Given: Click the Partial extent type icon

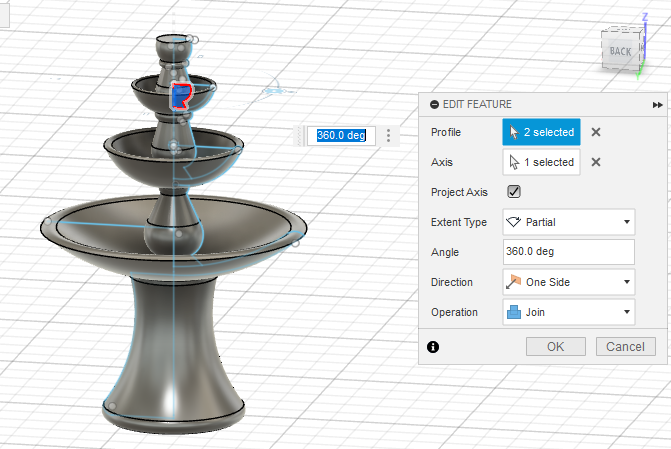Looking at the screenshot, I should [514, 222].
